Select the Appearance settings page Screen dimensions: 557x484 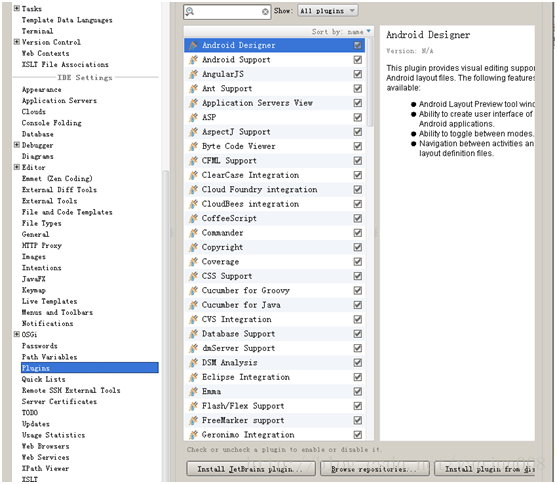point(42,90)
